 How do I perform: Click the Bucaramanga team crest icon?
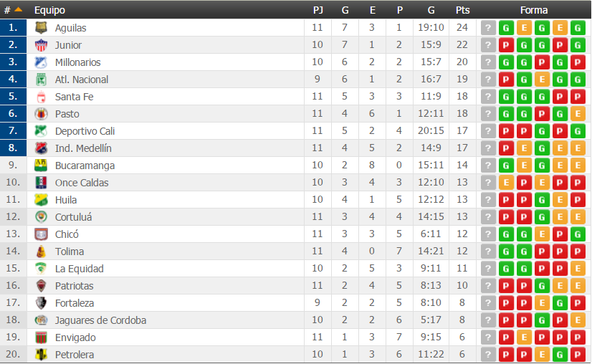(x=41, y=166)
